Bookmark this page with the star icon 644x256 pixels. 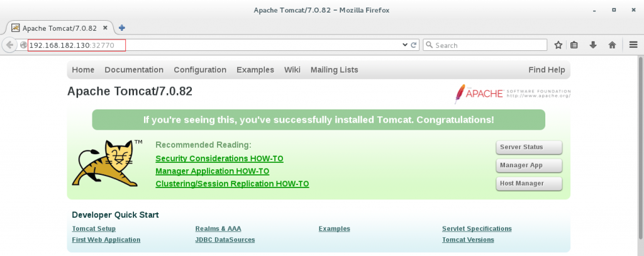point(558,45)
